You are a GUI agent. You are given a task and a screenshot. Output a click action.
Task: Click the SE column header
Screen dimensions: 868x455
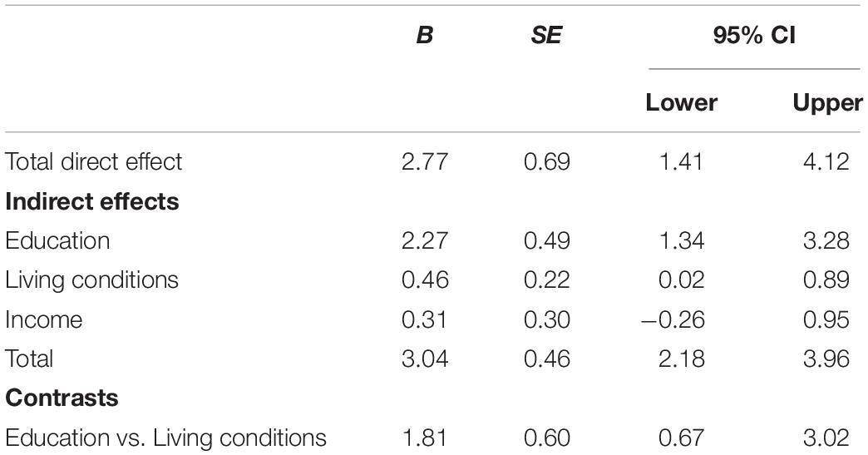tap(546, 35)
